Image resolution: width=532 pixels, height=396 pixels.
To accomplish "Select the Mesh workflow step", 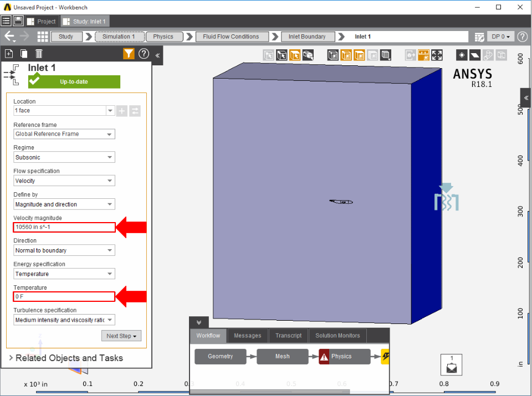I will tap(283, 356).
